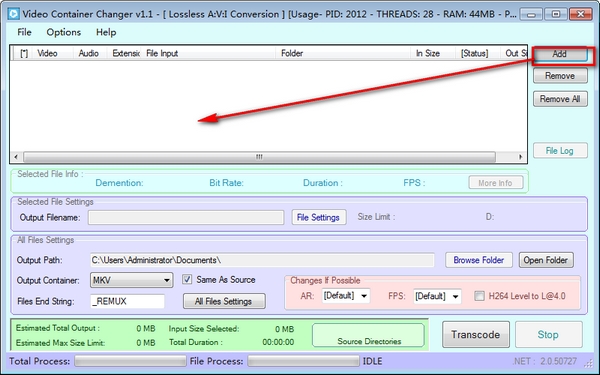Open the File menu

pyautogui.click(x=24, y=32)
